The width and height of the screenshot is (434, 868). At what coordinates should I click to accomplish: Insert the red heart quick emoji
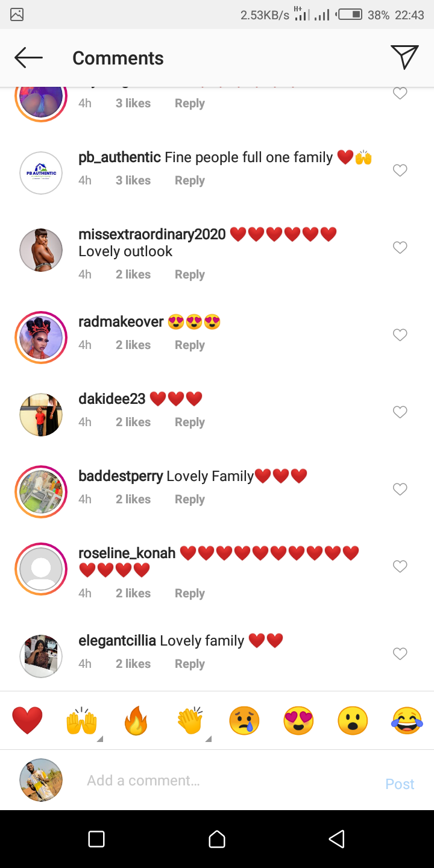pos(27,720)
